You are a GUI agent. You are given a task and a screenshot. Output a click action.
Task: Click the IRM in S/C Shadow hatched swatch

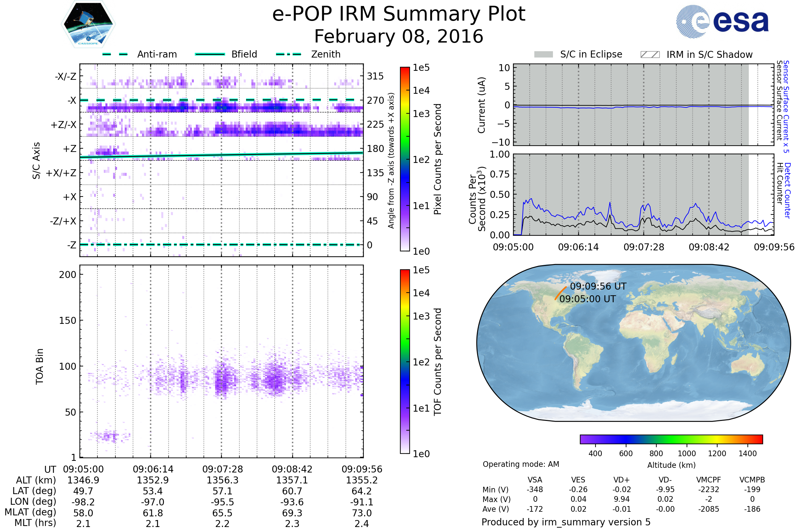(x=650, y=55)
